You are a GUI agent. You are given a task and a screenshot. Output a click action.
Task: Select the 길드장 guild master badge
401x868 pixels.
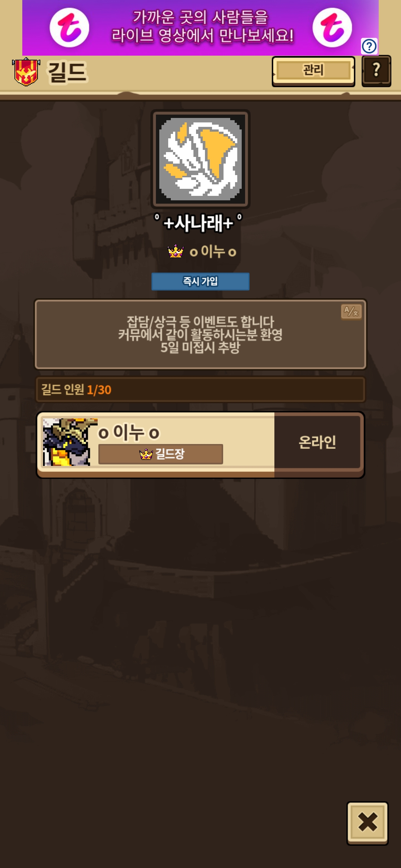(161, 454)
